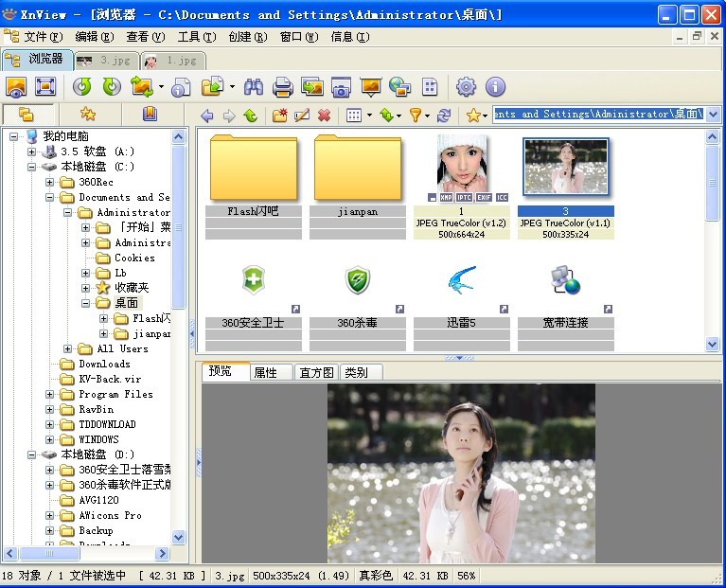Image resolution: width=726 pixels, height=588 pixels.
Task: Collapse the 桌面 folder in the tree
Action: [x=87, y=303]
